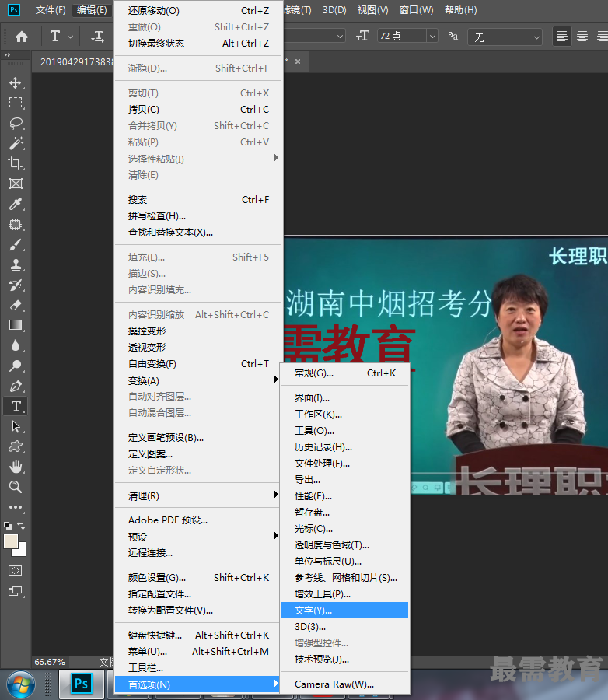This screenshot has width=608, height=700.
Task: Open the 帮助(H) menu
Action: click(x=461, y=10)
